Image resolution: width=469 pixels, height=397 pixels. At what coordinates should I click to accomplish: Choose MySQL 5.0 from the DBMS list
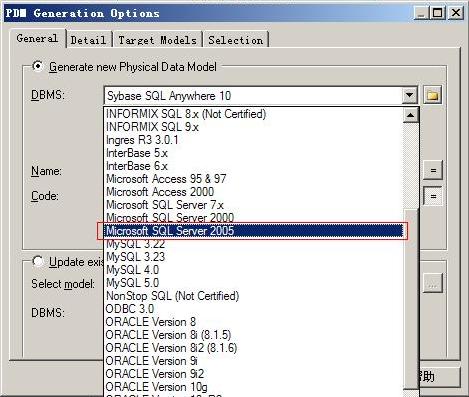click(x=132, y=283)
